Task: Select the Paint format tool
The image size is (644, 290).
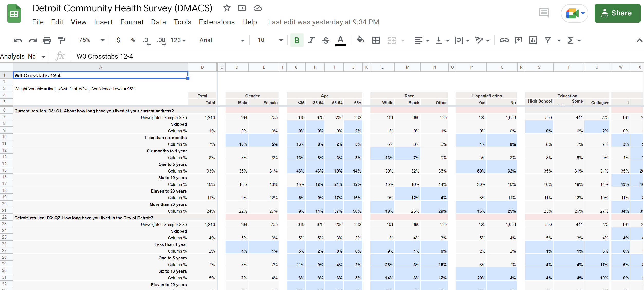Action: pyautogui.click(x=61, y=40)
